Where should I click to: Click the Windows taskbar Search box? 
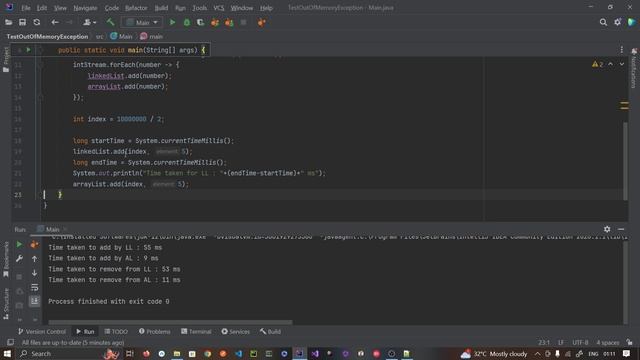click(59, 353)
